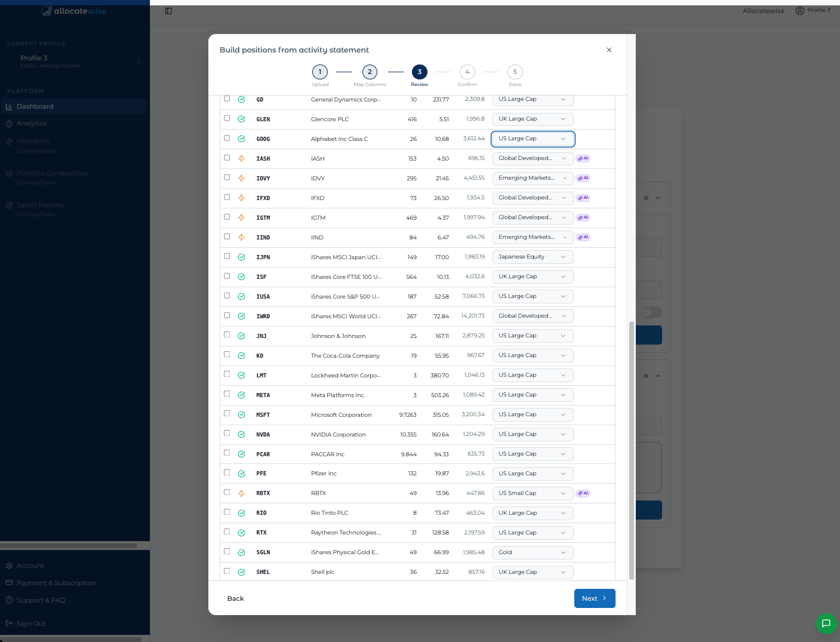Click the lightning bolt icon for IDVY
Screen dimensions: 840x642
(241, 179)
